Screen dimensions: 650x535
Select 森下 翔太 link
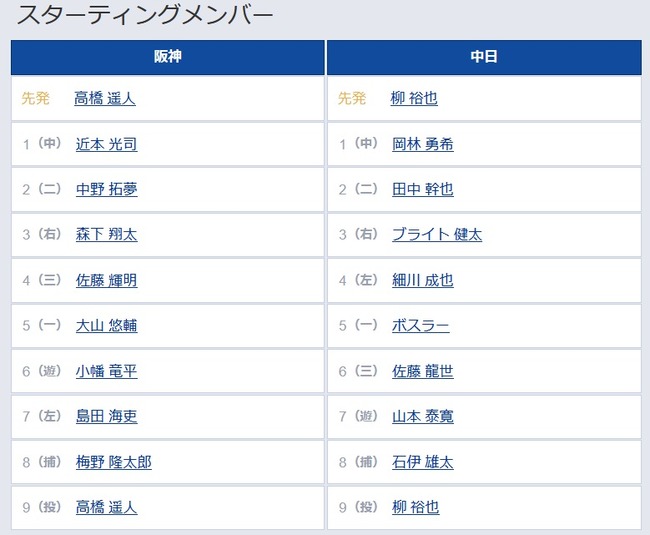(107, 235)
